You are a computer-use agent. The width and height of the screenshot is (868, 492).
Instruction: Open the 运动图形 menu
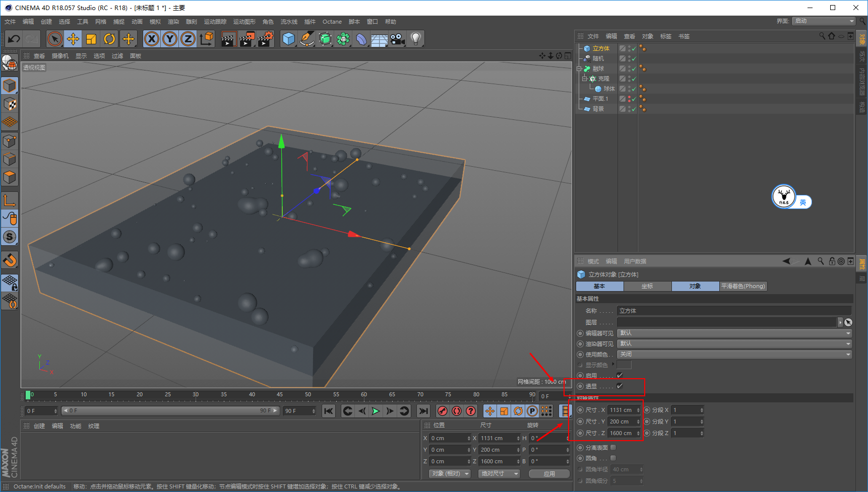pyautogui.click(x=244, y=22)
